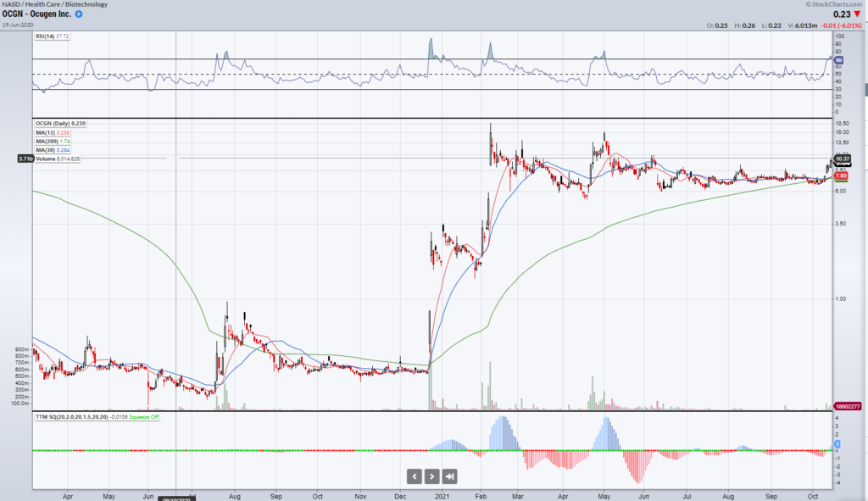Select the MA(13) moving average legend
The height and width of the screenshot is (501, 868).
[x=53, y=132]
